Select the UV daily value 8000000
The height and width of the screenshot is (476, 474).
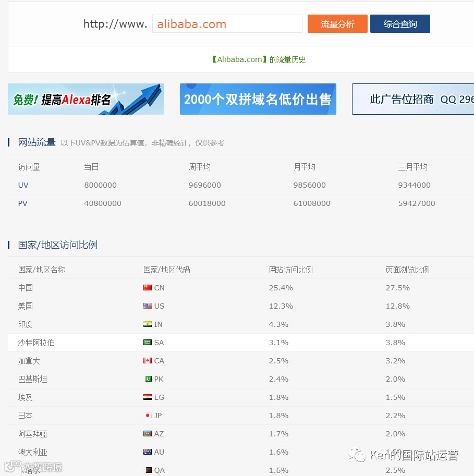tap(100, 185)
